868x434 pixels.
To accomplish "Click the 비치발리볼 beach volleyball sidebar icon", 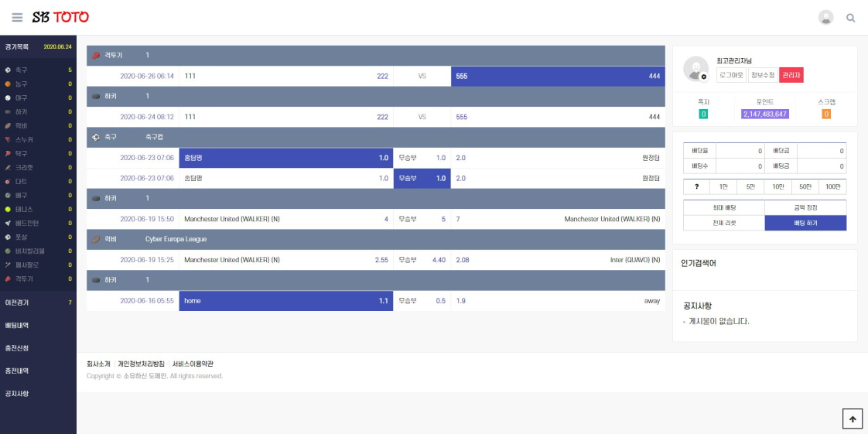I will (8, 251).
